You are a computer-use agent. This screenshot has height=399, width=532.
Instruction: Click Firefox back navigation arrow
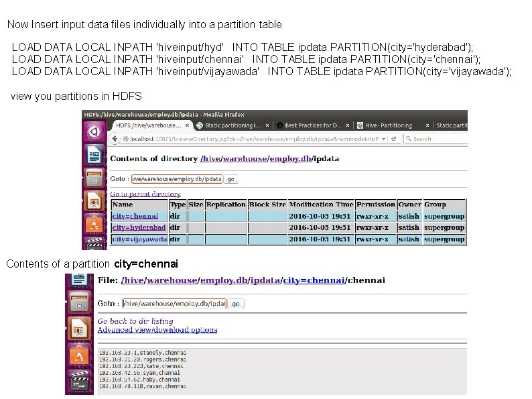click(115, 139)
